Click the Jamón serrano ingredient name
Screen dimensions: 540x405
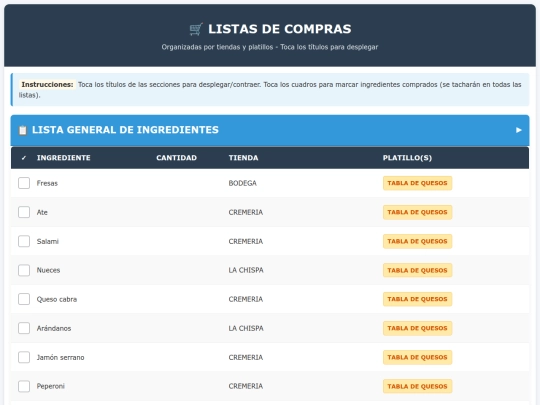click(60, 357)
